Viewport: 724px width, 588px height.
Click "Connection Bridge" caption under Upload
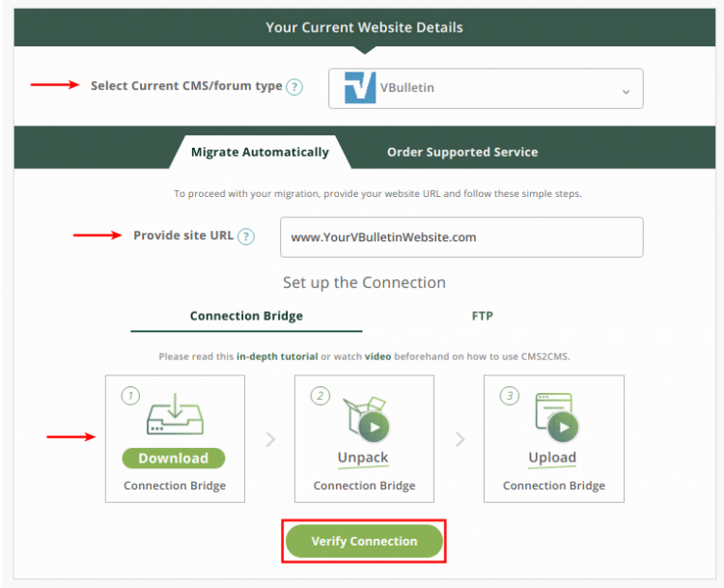(x=554, y=486)
